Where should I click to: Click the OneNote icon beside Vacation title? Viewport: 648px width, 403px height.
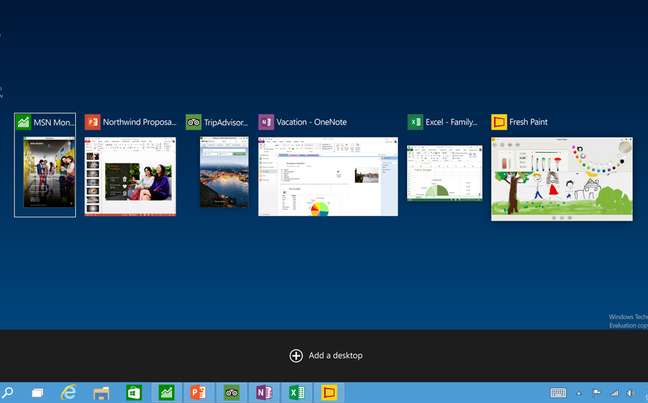(266, 122)
